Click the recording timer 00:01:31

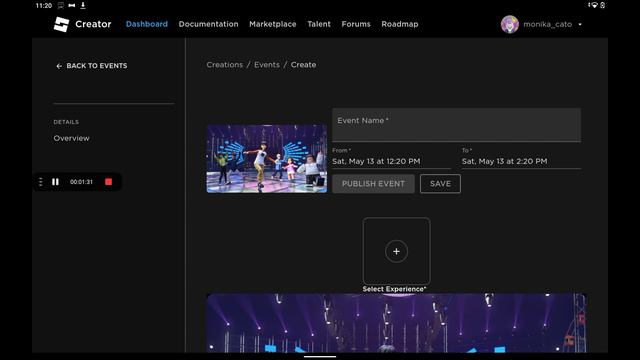click(81, 182)
